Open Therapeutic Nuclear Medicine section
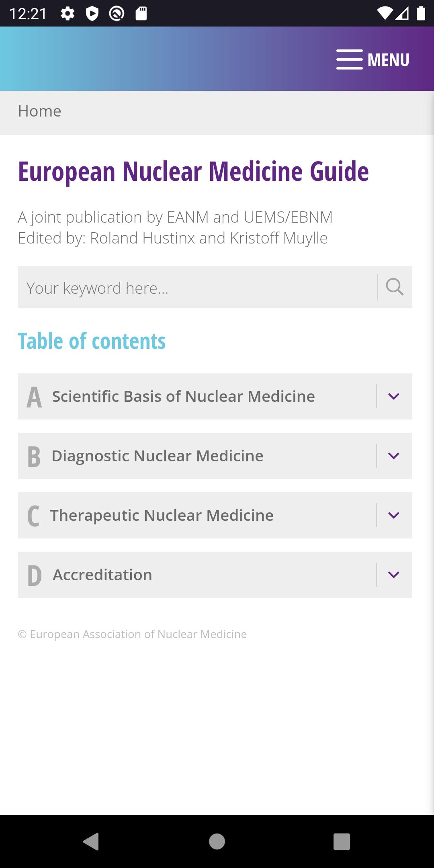Image resolution: width=434 pixels, height=868 pixels. coord(162,515)
